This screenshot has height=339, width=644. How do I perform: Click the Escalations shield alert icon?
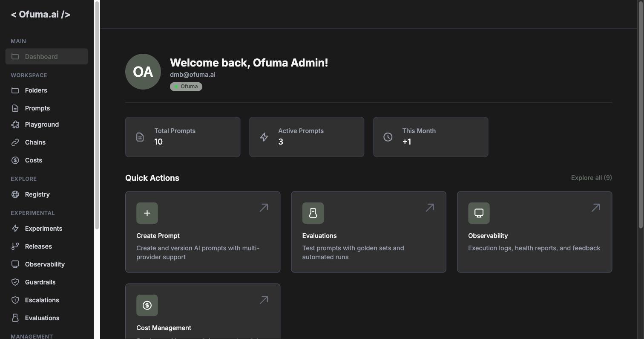coord(15,300)
